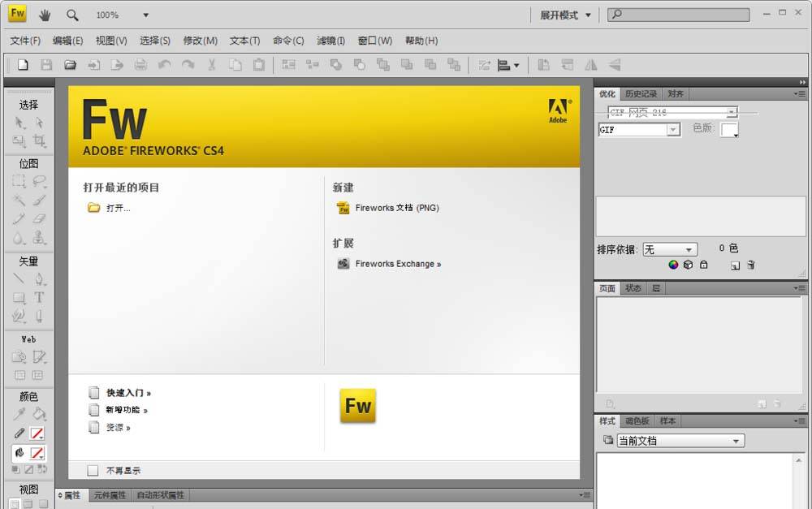Switch to the 历史记录 tab
The height and width of the screenshot is (509, 812).
point(641,94)
